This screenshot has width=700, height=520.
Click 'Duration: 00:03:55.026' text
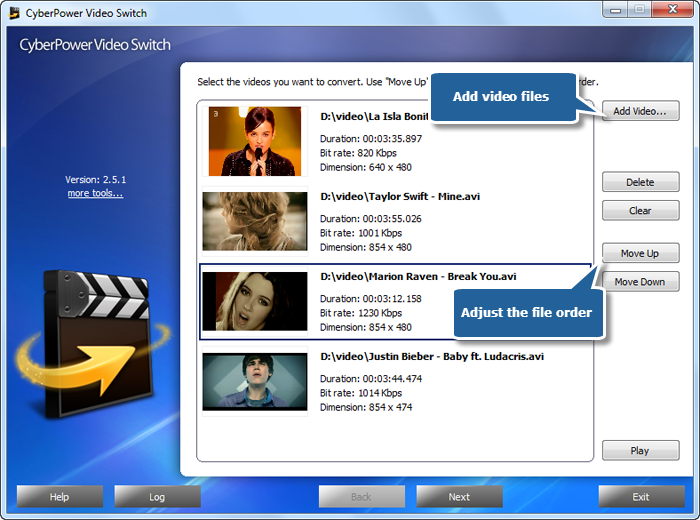(x=371, y=219)
